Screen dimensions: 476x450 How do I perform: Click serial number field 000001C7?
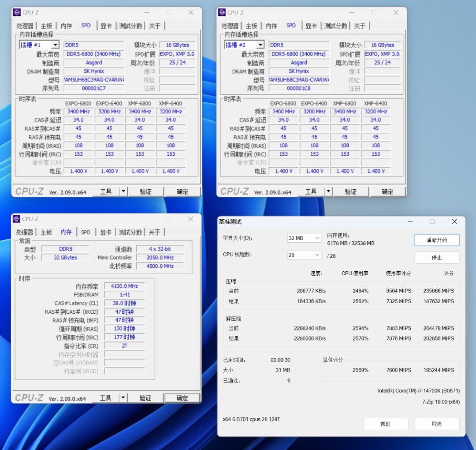tap(94, 88)
